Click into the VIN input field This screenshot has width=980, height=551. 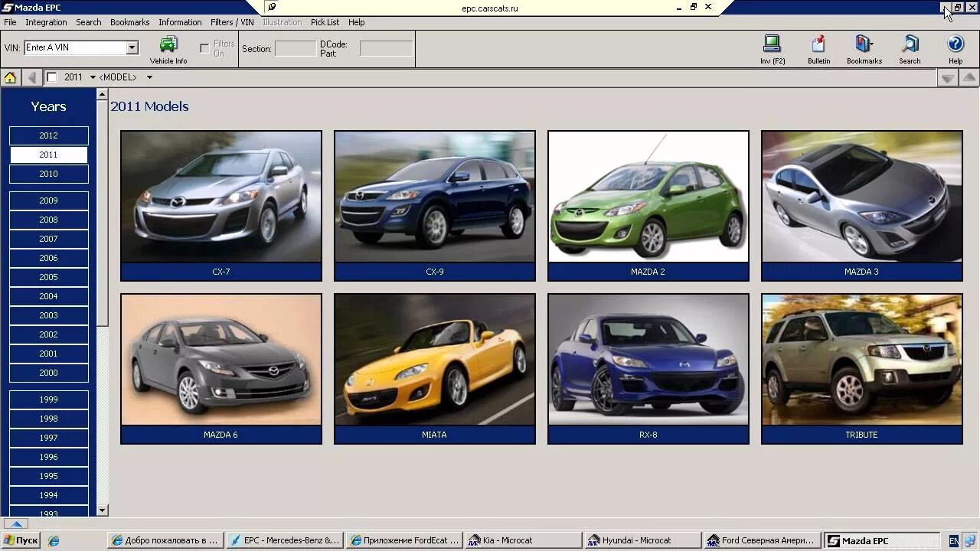[x=75, y=47]
